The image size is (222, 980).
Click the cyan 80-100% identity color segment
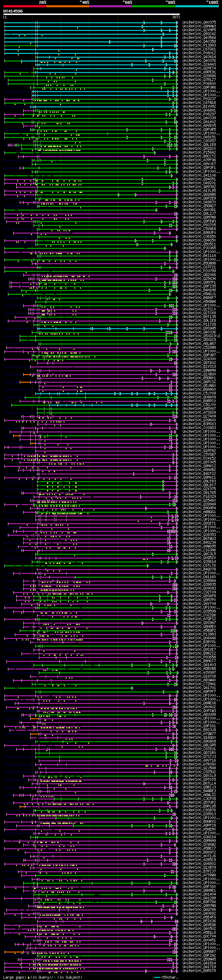click(x=197, y=6)
